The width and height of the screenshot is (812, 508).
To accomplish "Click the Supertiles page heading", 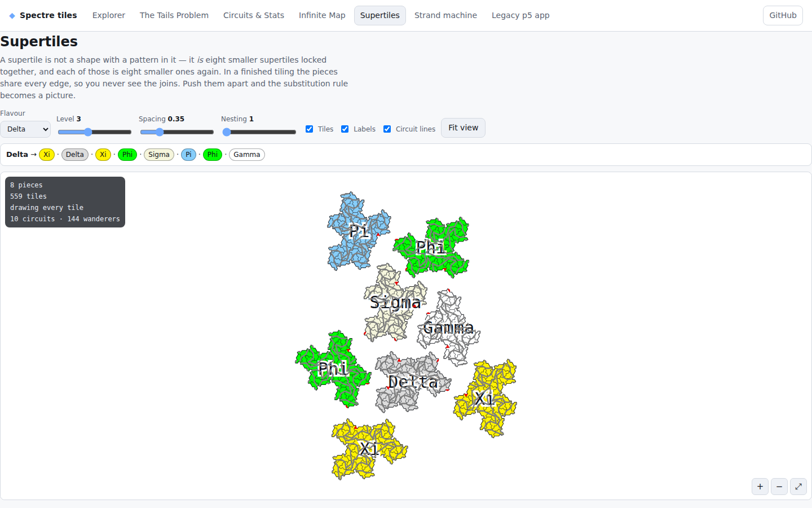I will (39, 41).
